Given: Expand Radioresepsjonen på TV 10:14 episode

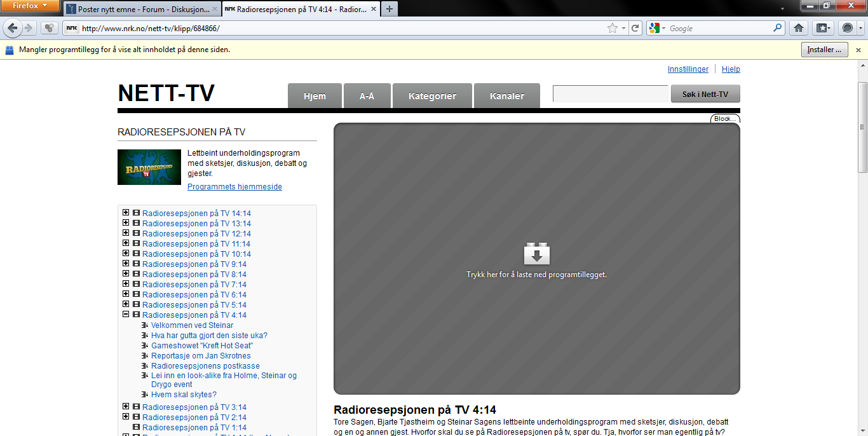Looking at the screenshot, I should (126, 254).
